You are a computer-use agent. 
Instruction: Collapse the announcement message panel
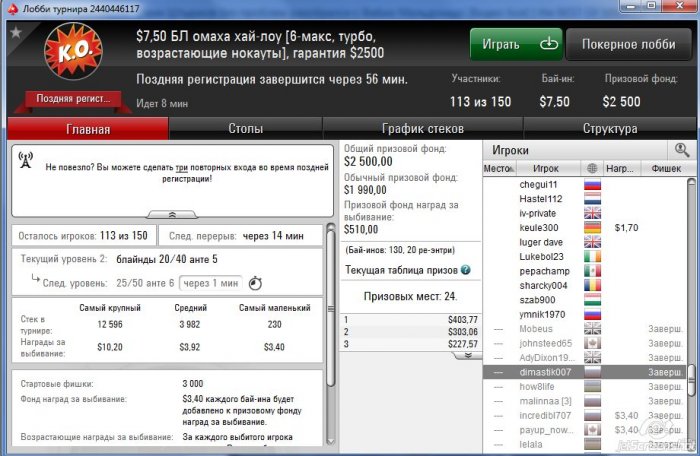(172, 215)
